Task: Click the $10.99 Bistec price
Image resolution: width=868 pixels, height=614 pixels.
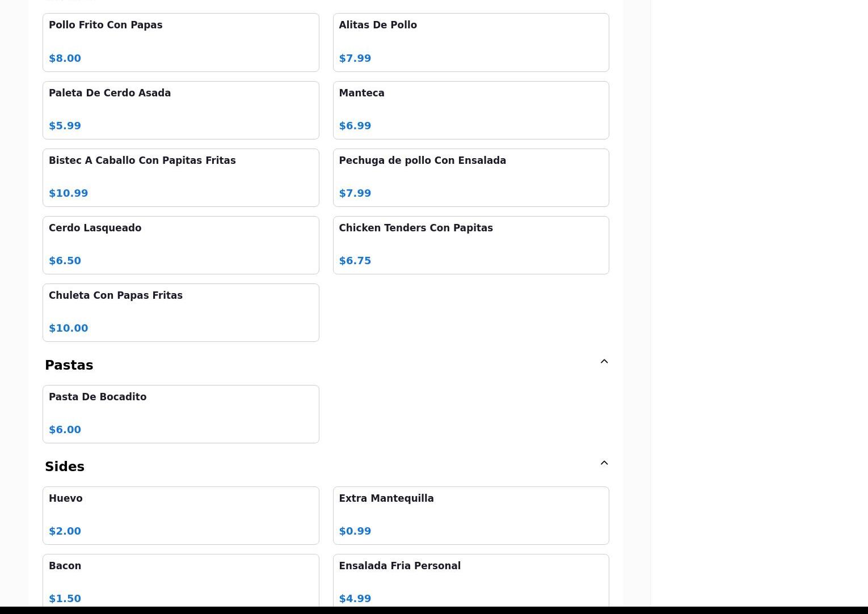Action: (69, 193)
